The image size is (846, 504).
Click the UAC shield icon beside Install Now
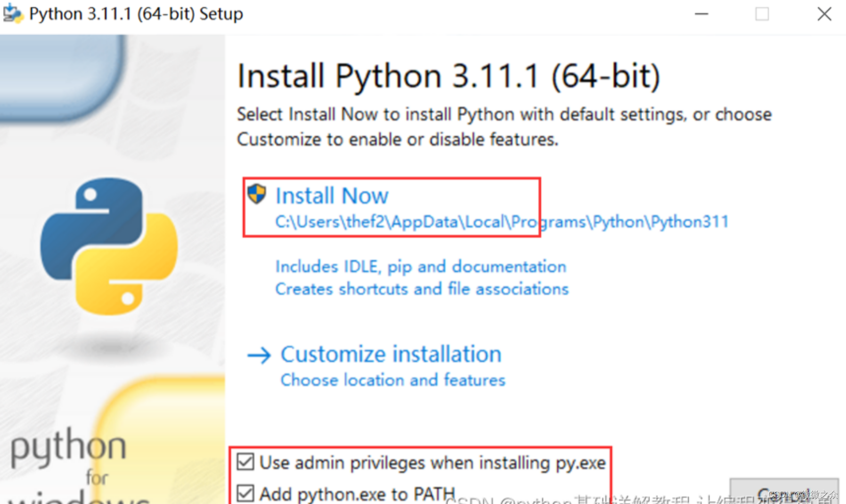click(x=257, y=194)
